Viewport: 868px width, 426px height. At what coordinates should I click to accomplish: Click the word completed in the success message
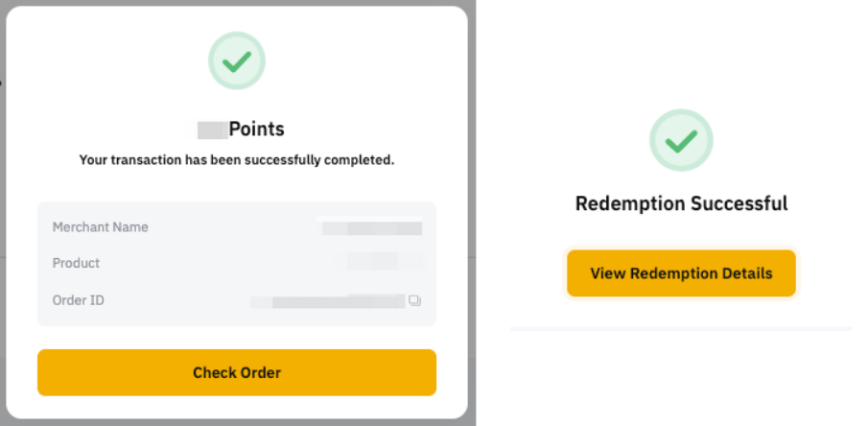pyautogui.click(x=361, y=160)
